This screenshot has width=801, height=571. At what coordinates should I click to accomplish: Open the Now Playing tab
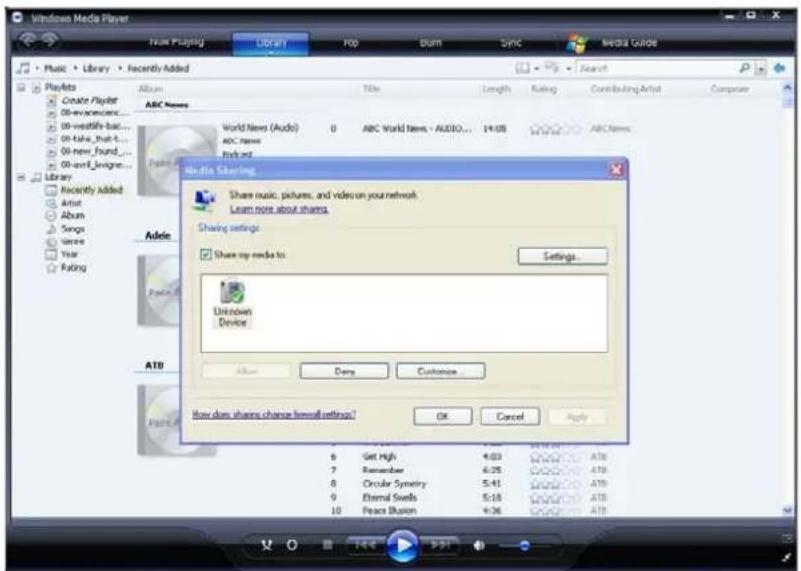pos(177,42)
